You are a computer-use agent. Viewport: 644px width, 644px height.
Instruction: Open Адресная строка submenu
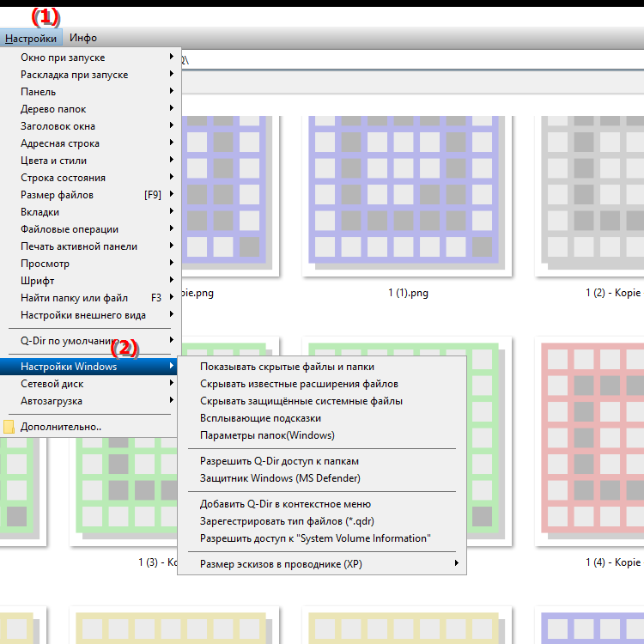[x=90, y=143]
